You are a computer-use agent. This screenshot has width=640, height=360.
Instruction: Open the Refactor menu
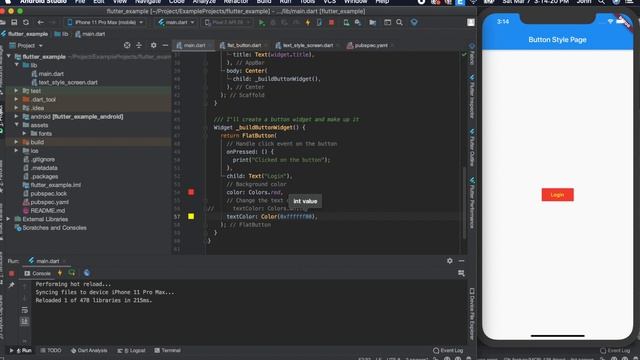236,2
